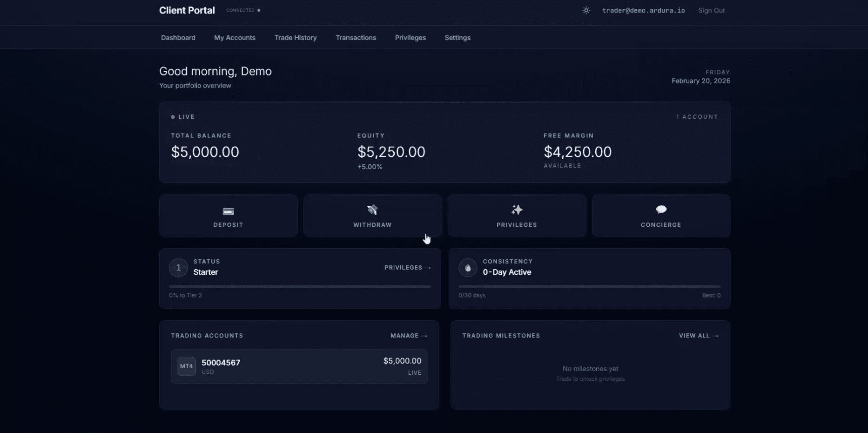Click the trader@demo.ardura.io email
Viewport: 868px width, 433px height.
tap(644, 10)
